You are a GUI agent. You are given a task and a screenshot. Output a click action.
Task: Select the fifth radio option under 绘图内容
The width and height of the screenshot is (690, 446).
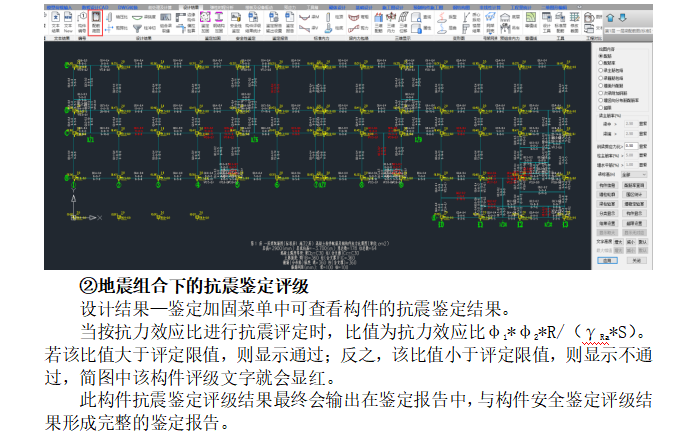click(610, 85)
